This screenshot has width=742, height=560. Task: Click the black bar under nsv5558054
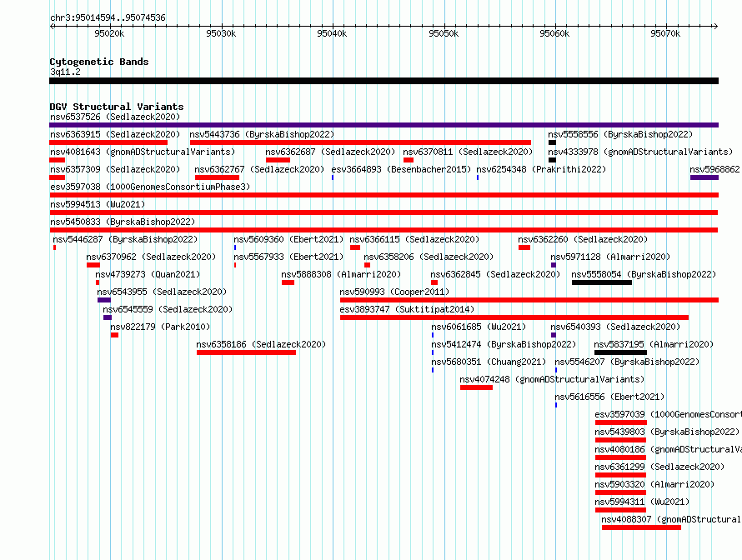click(x=601, y=282)
